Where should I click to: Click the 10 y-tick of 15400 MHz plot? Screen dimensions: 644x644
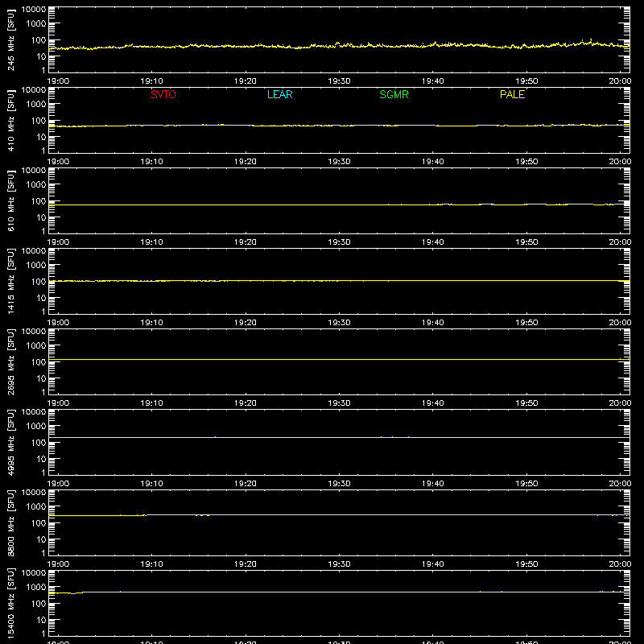point(41,620)
